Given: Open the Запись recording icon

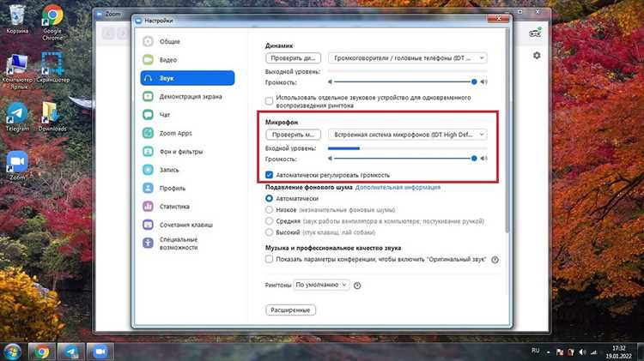Looking at the screenshot, I should [x=148, y=170].
